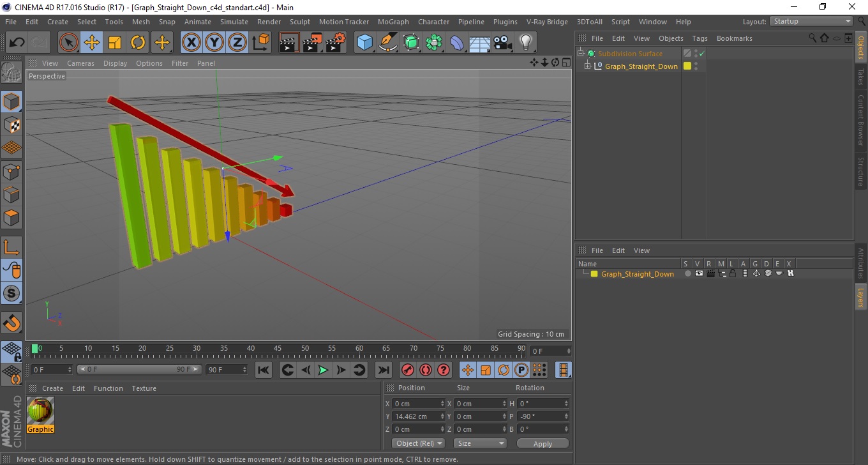Toggle Z axis lock
The width and height of the screenshot is (868, 465).
coord(237,43)
